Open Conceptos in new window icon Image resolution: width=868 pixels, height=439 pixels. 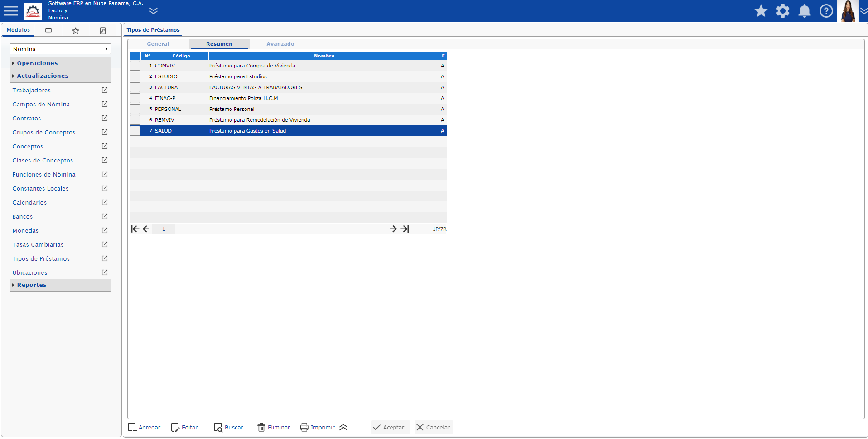coord(105,146)
